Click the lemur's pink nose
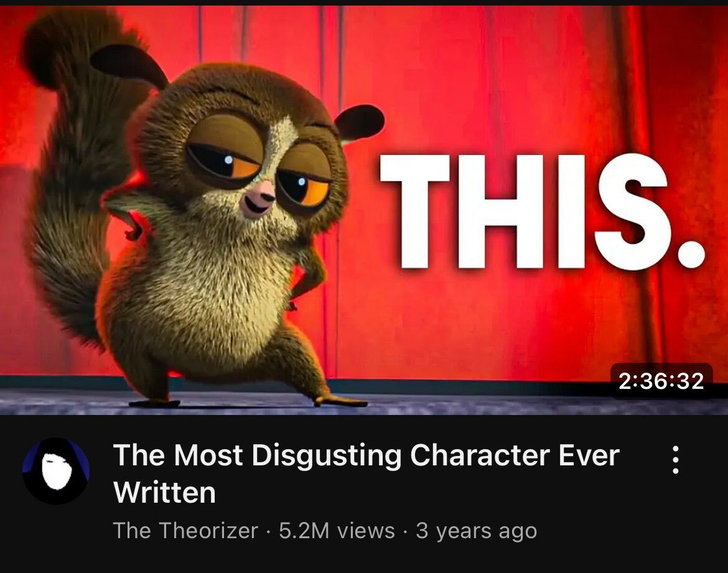 coord(266,191)
